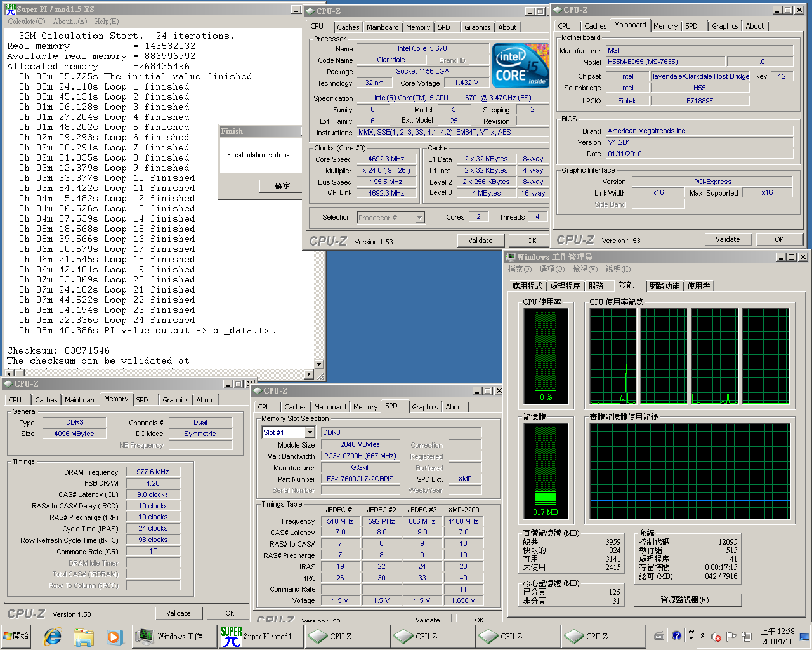Viewport: 812px width, 650px height.
Task: Open Task Manager's 說明(H) menu
Action: click(x=619, y=269)
